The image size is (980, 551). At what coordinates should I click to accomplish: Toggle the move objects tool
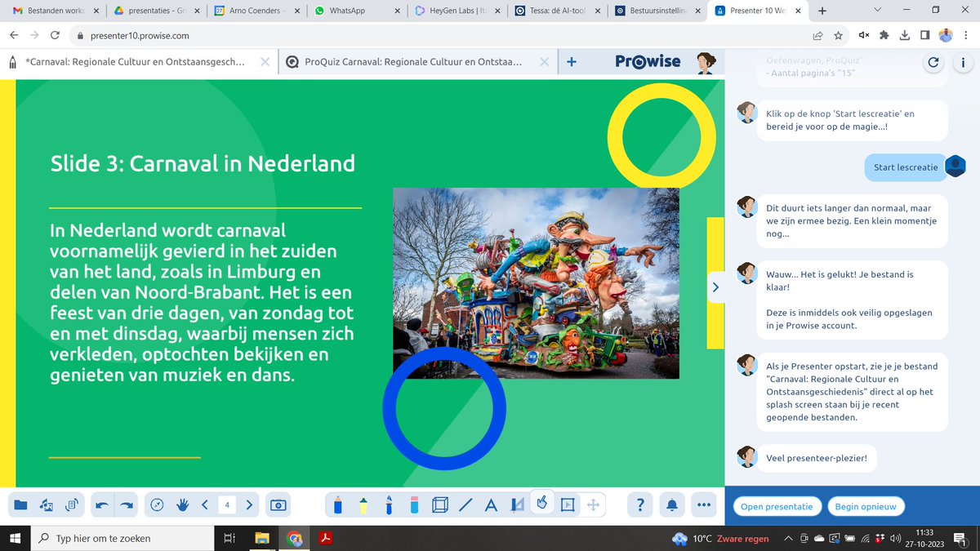click(592, 504)
